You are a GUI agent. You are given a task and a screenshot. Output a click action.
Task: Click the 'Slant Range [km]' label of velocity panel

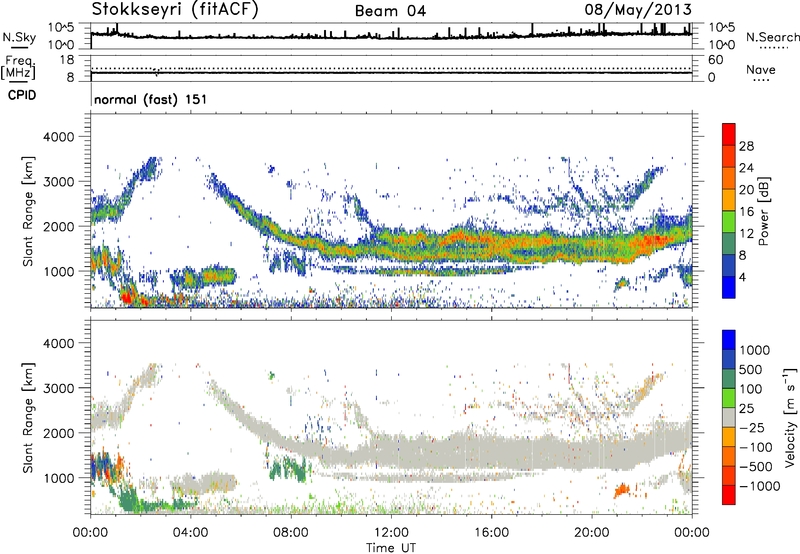pyautogui.click(x=28, y=418)
